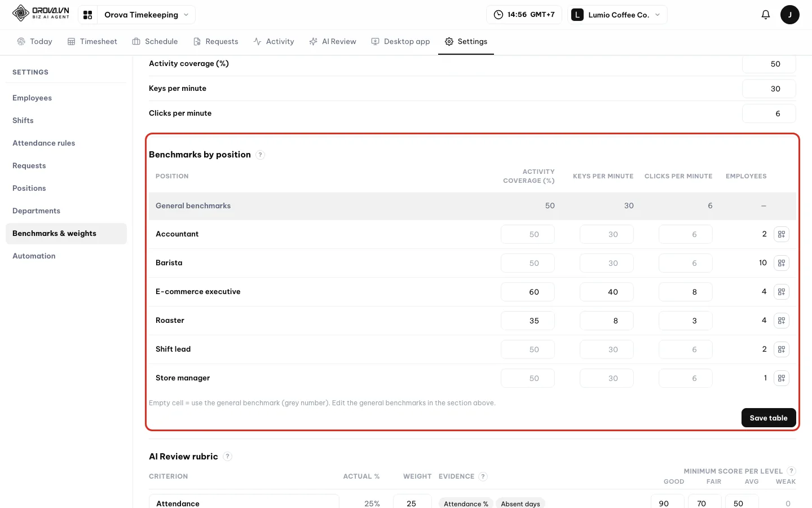This screenshot has width=812, height=508.
Task: Click the 14:56 GMT+7 clock button
Action: click(524, 15)
